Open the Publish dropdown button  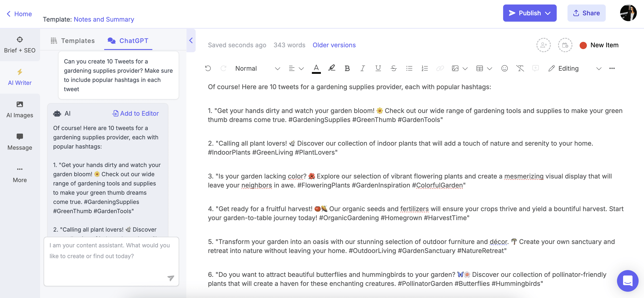click(529, 13)
